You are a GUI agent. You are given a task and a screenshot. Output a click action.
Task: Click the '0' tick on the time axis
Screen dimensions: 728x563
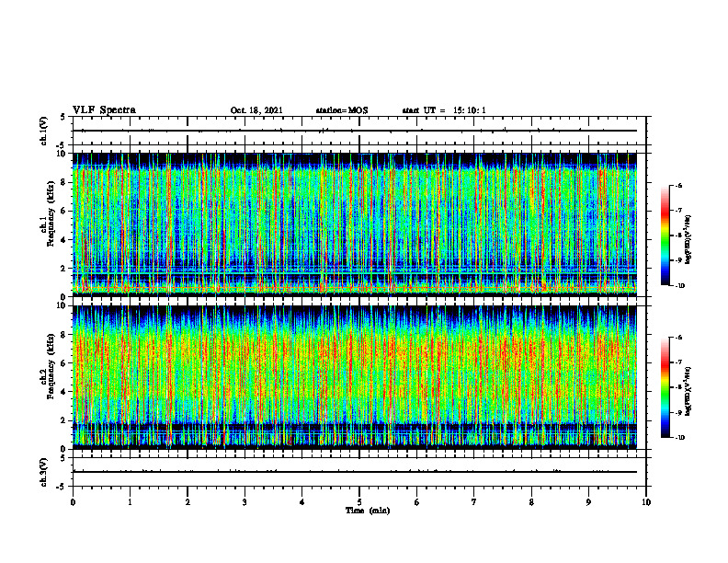(73, 502)
